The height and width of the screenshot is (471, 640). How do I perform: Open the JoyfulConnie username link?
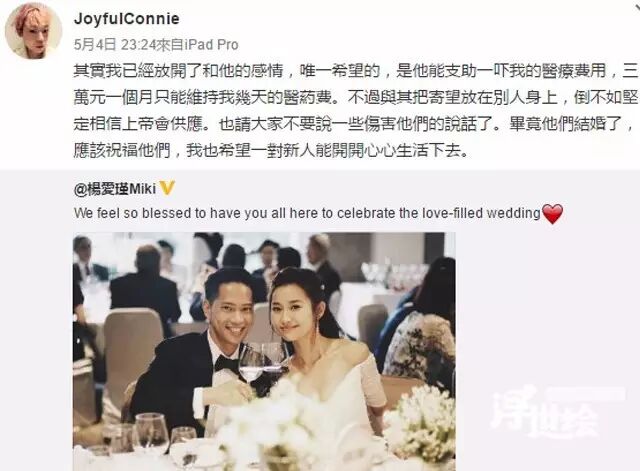point(127,19)
